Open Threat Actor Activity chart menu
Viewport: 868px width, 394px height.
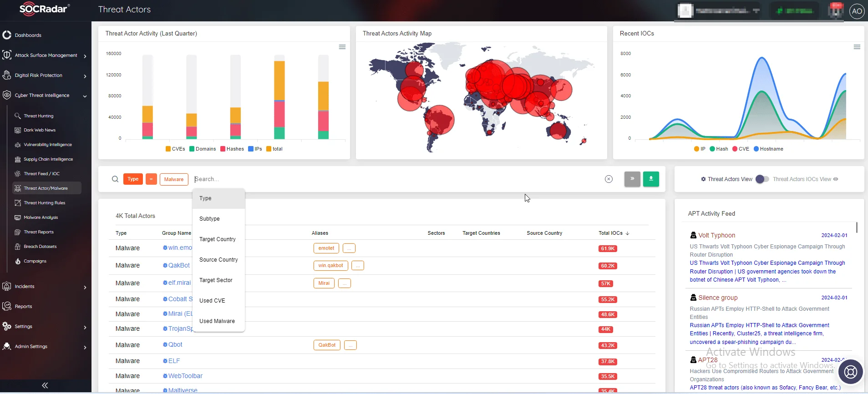[x=342, y=47]
